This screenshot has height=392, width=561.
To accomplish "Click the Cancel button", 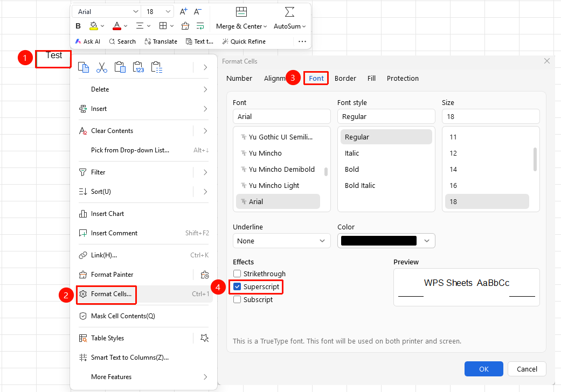I will click(x=527, y=369).
